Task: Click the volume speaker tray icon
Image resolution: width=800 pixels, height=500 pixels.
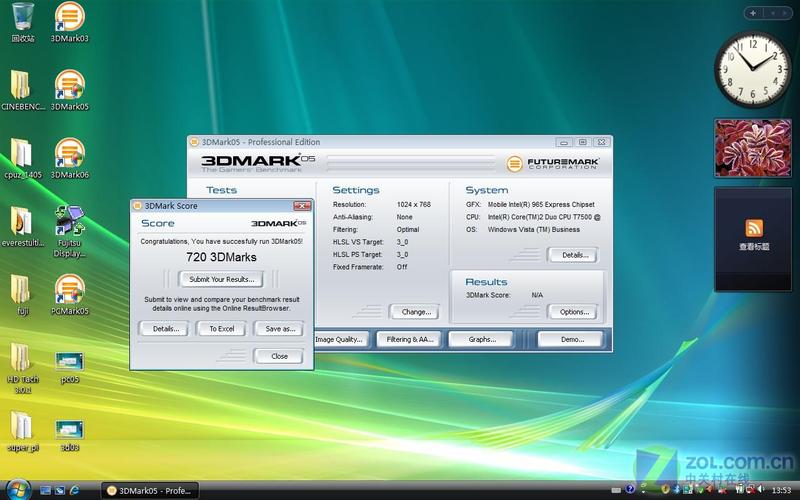Action: tap(761, 490)
